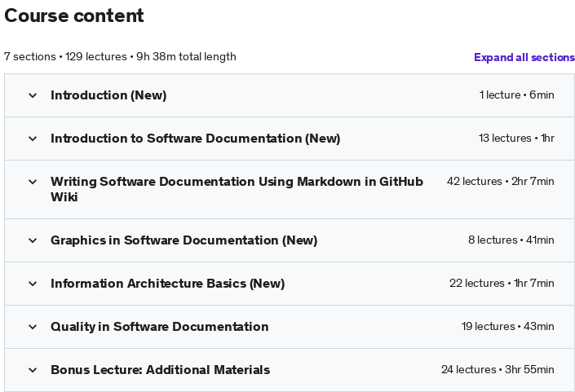This screenshot has height=392, width=575.
Task: Click the Course content heading
Action: [x=74, y=15]
